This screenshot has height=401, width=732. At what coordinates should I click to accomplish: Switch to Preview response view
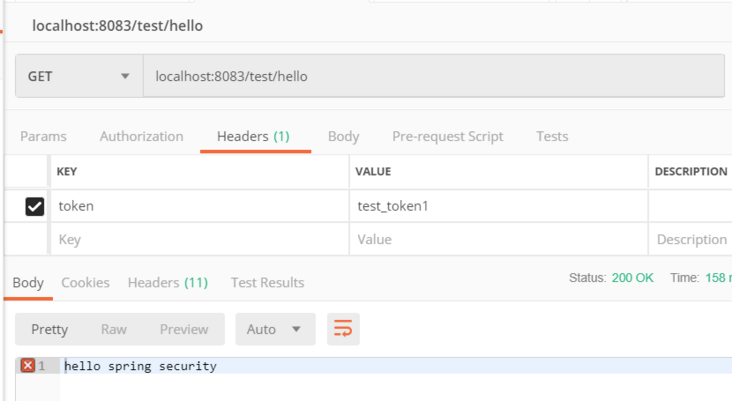(x=184, y=329)
